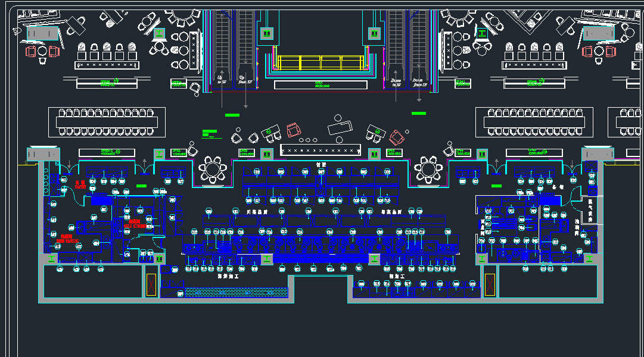Click the gray rectangle block in top-left corner
This screenshot has width=644, height=357.
[42, 34]
